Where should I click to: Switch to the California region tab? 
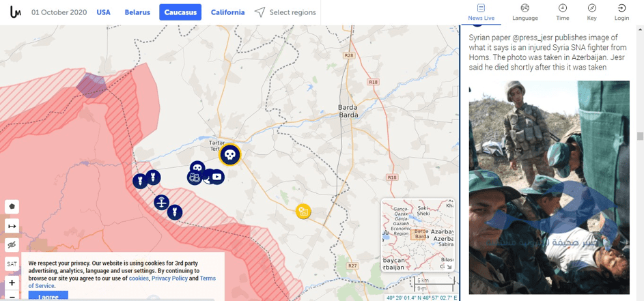[227, 12]
